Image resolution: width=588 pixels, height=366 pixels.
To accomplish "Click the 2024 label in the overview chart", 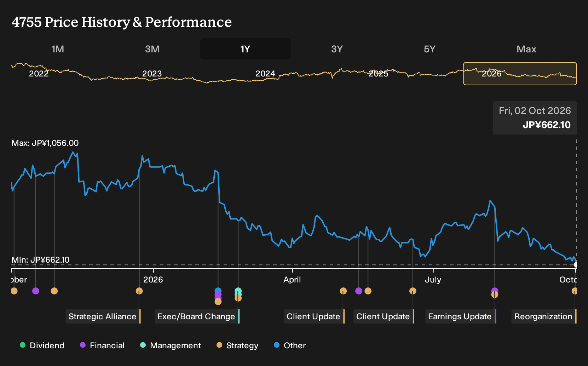I will pyautogui.click(x=265, y=74).
